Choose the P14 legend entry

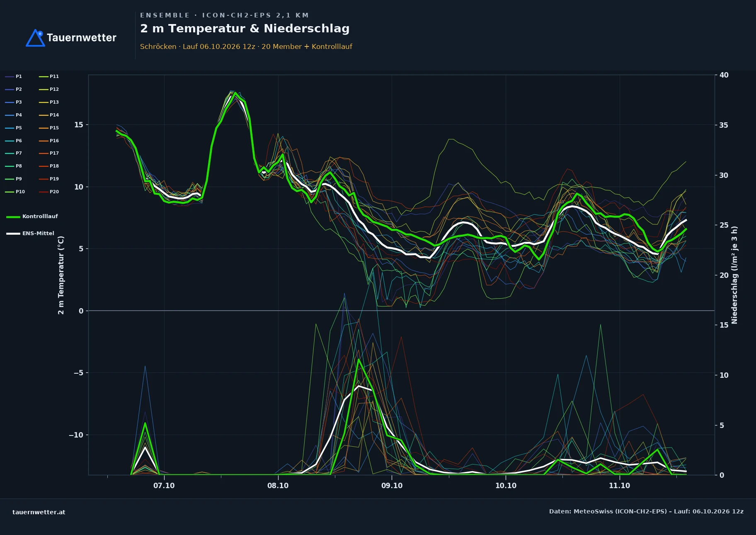[49, 115]
